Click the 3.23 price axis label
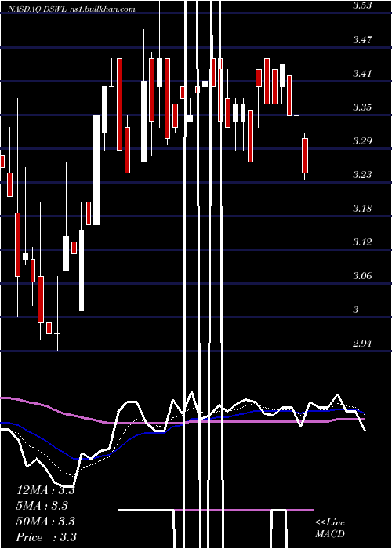The width and height of the screenshot is (392, 549). [x=362, y=175]
